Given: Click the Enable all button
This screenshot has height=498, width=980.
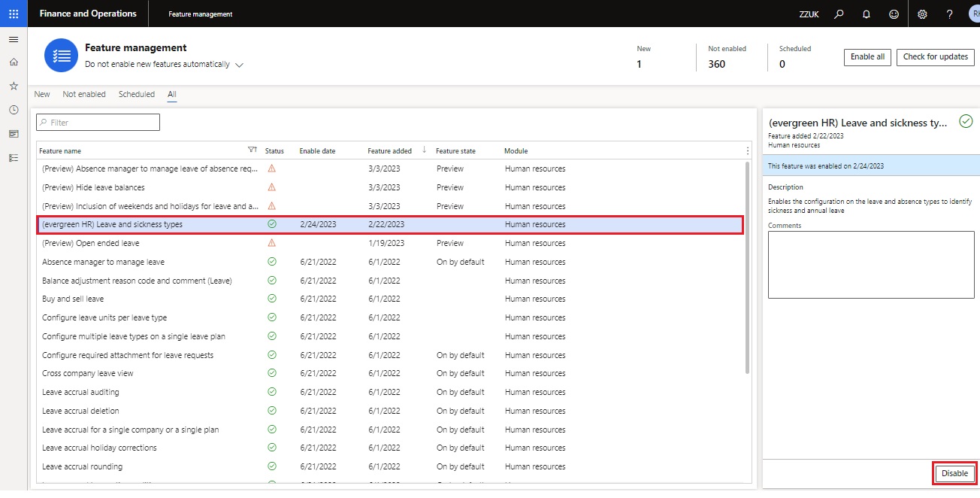Looking at the screenshot, I should tap(867, 56).
